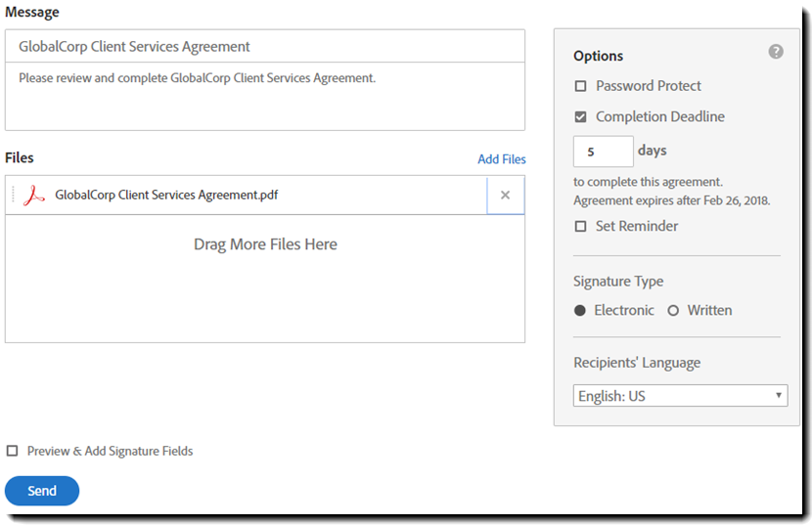Viewport: 812px width, 525px height.
Task: Select the Electronic signature type
Action: 580,311
